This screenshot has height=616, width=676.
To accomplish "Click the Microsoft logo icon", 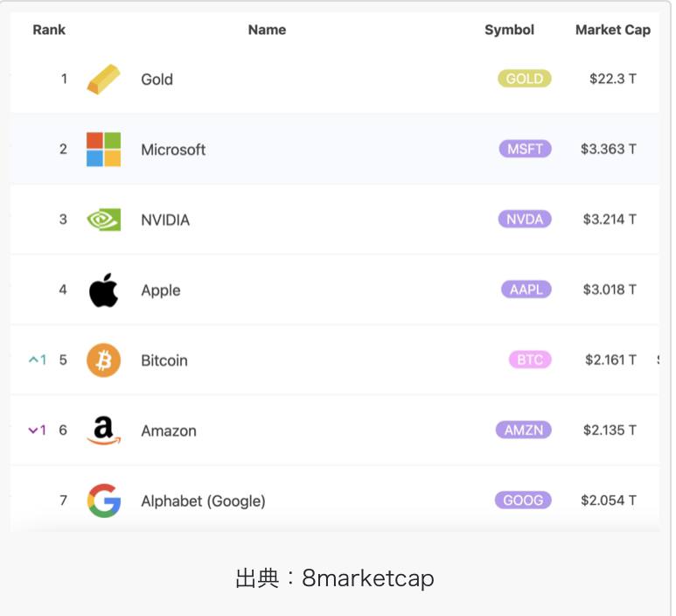I will point(103,150).
